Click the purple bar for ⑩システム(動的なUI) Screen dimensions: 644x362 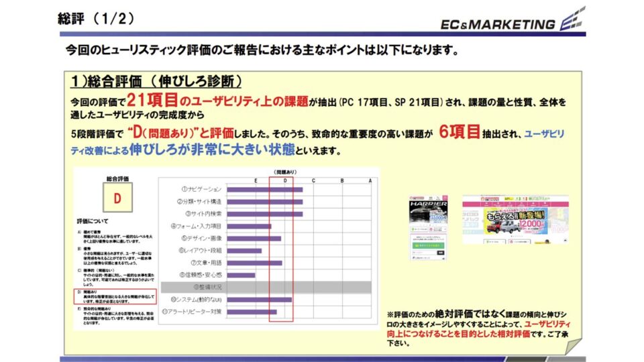click(x=259, y=300)
